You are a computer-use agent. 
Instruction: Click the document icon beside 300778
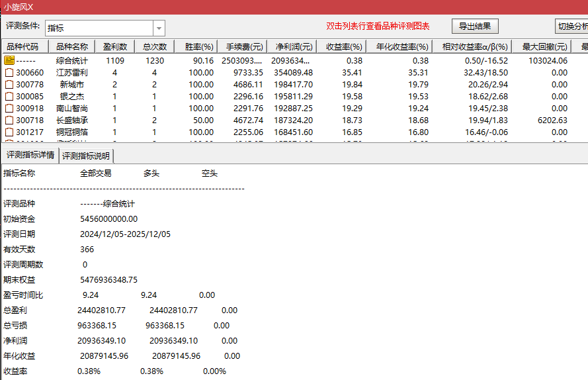(x=9, y=85)
